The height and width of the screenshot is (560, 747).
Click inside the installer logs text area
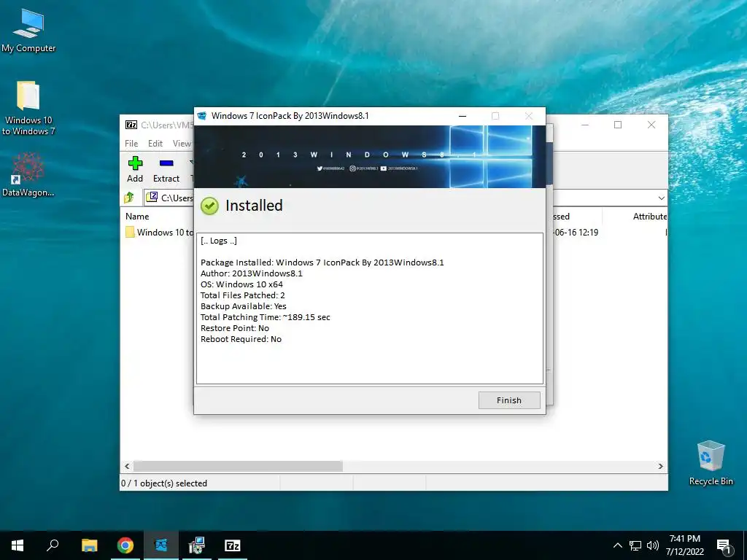coord(370,308)
